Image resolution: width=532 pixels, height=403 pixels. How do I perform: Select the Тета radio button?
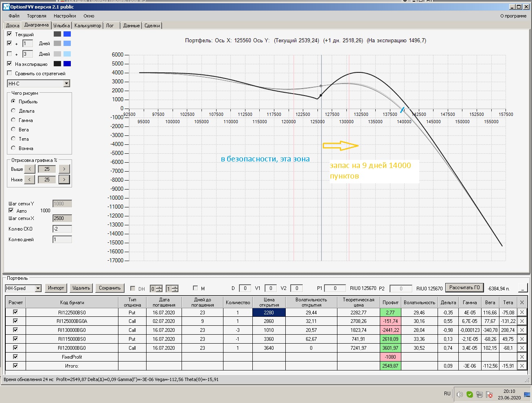[x=13, y=139]
